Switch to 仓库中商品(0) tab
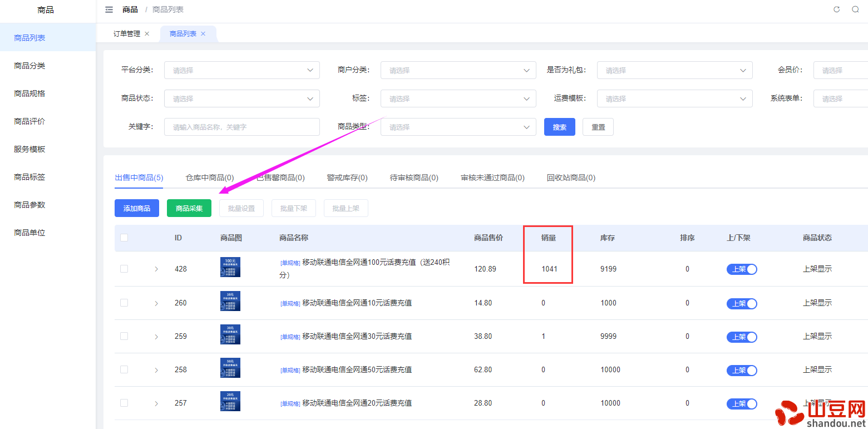The width and height of the screenshot is (868, 429). 209,178
